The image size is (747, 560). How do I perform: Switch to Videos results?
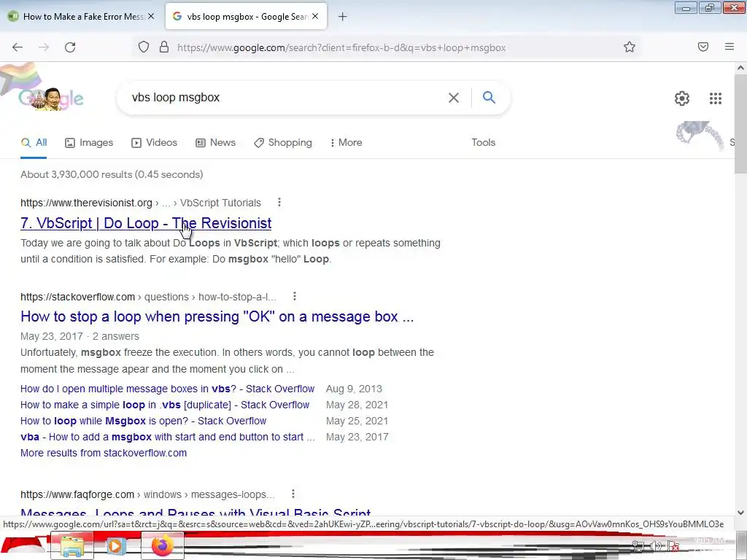coord(155,142)
